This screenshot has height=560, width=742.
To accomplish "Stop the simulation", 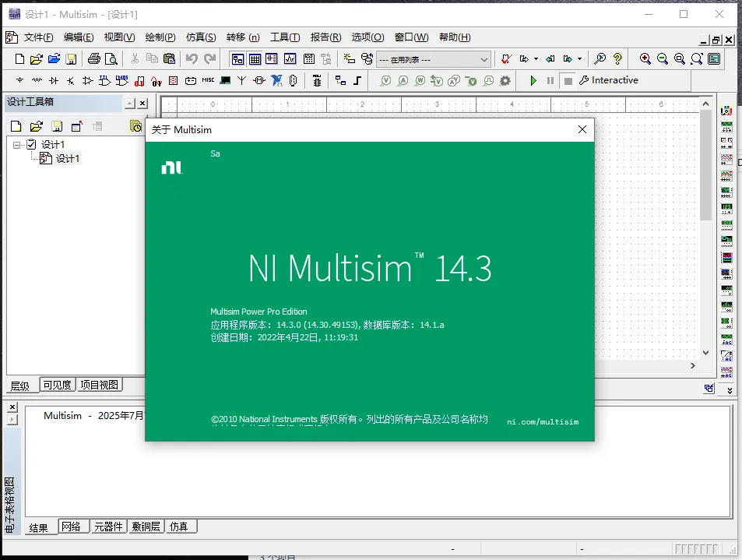I will (x=568, y=81).
